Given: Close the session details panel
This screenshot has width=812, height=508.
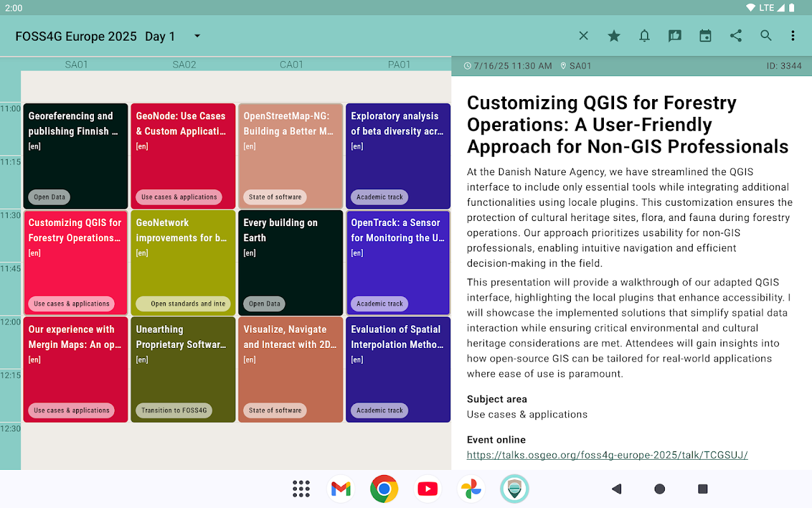Looking at the screenshot, I should tap(584, 36).
